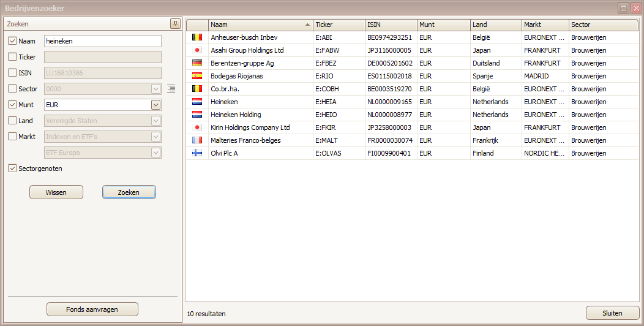The height and width of the screenshot is (326, 644).
Task: Uncheck the Naam checkbox
Action: [x=13, y=41]
